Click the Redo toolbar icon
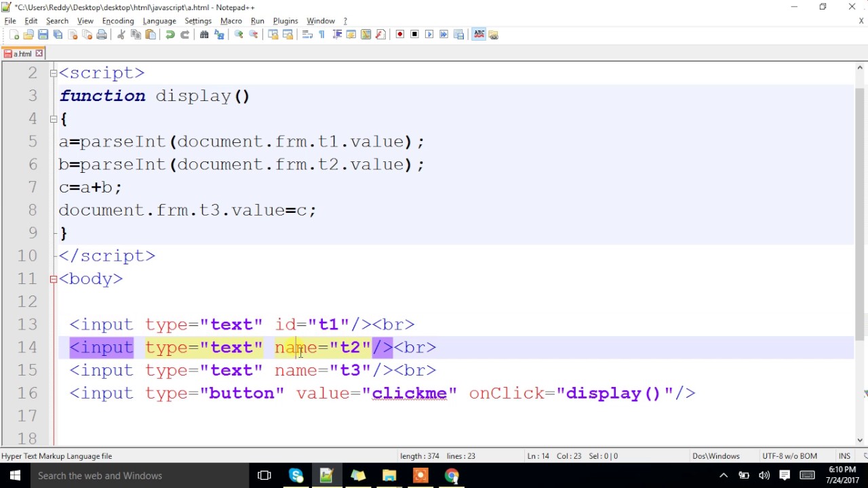 (x=184, y=35)
